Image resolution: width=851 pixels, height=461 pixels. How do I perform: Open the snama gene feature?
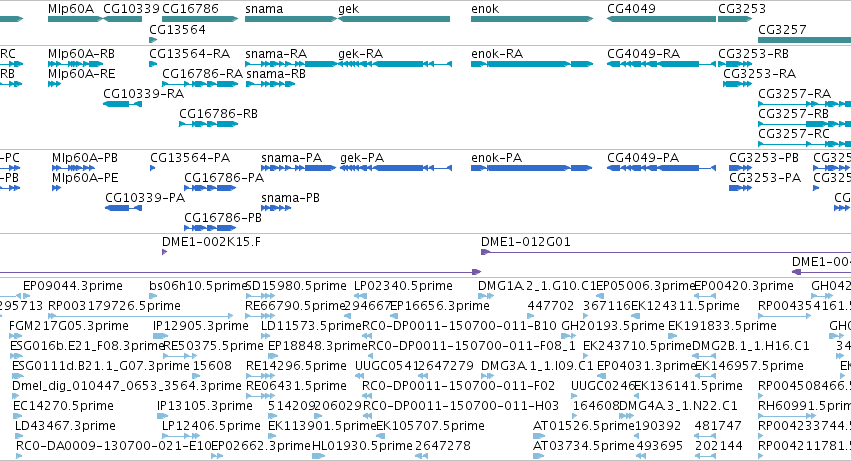point(291,19)
